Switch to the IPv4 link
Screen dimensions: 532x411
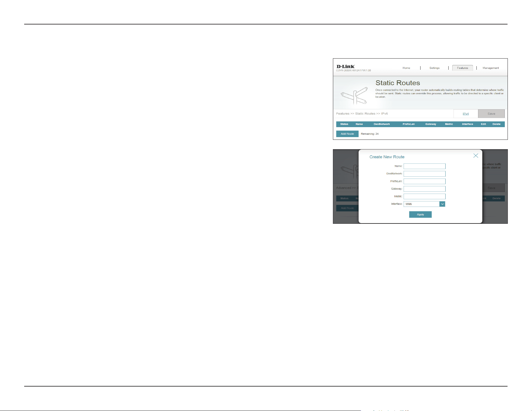click(x=466, y=114)
